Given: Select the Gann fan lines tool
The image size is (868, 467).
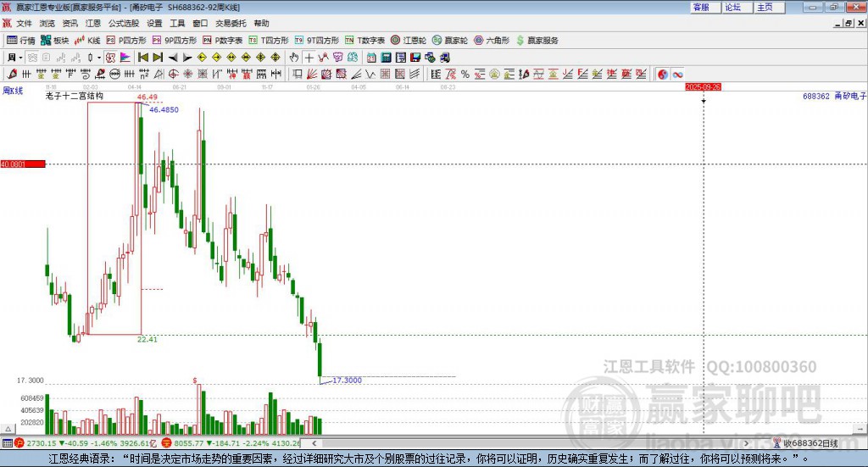Looking at the screenshot, I should (312, 74).
